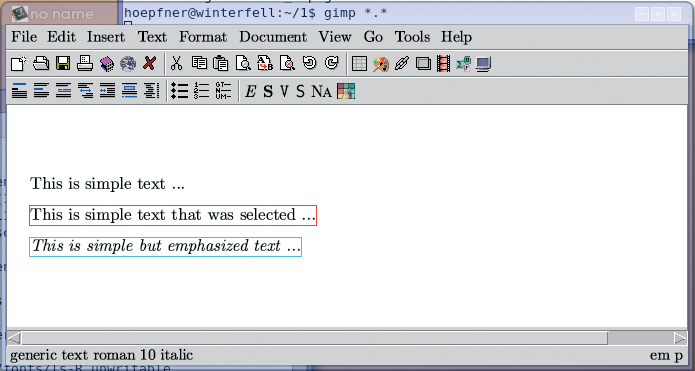Paste using the clipboard icon
This screenshot has width=695, height=371.
(x=220, y=64)
